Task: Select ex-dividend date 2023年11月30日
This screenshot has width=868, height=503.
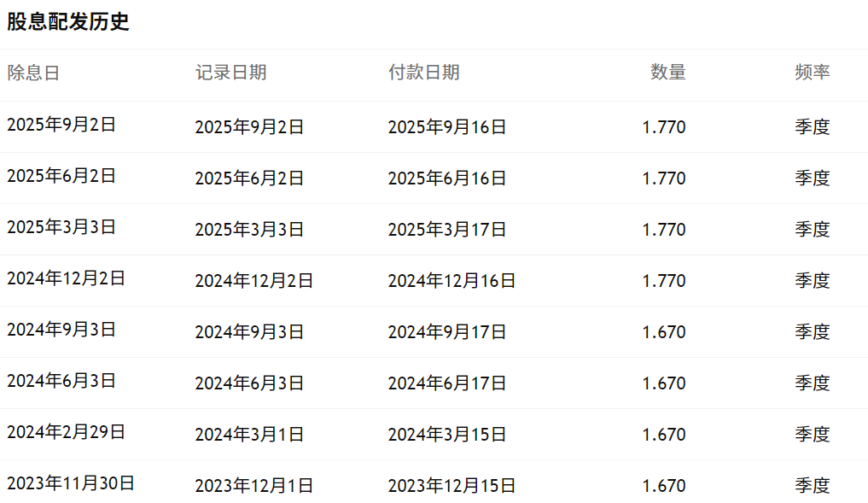Action: pyautogui.click(x=71, y=483)
